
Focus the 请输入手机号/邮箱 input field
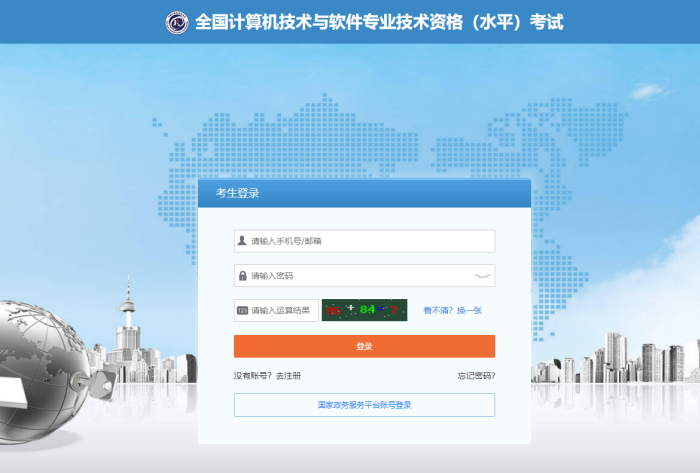pyautogui.click(x=364, y=241)
